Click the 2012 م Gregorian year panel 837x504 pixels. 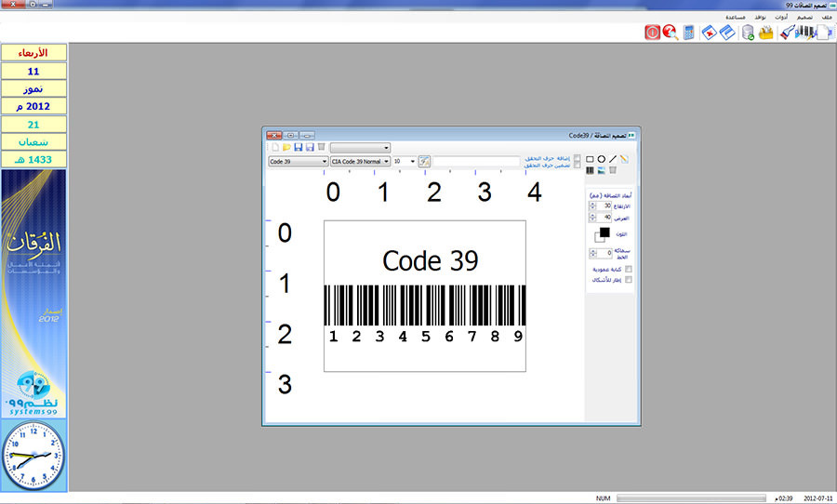coord(33,106)
